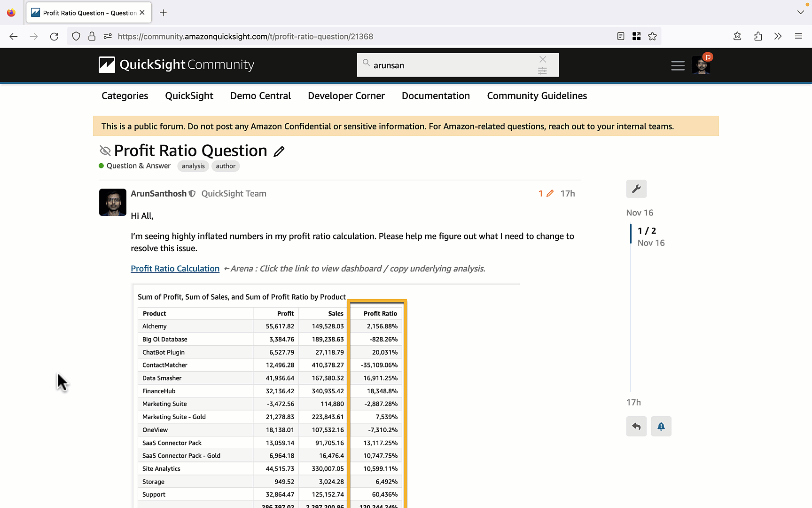This screenshot has width=812, height=508.
Task: Show site security padlock info
Action: click(92, 36)
